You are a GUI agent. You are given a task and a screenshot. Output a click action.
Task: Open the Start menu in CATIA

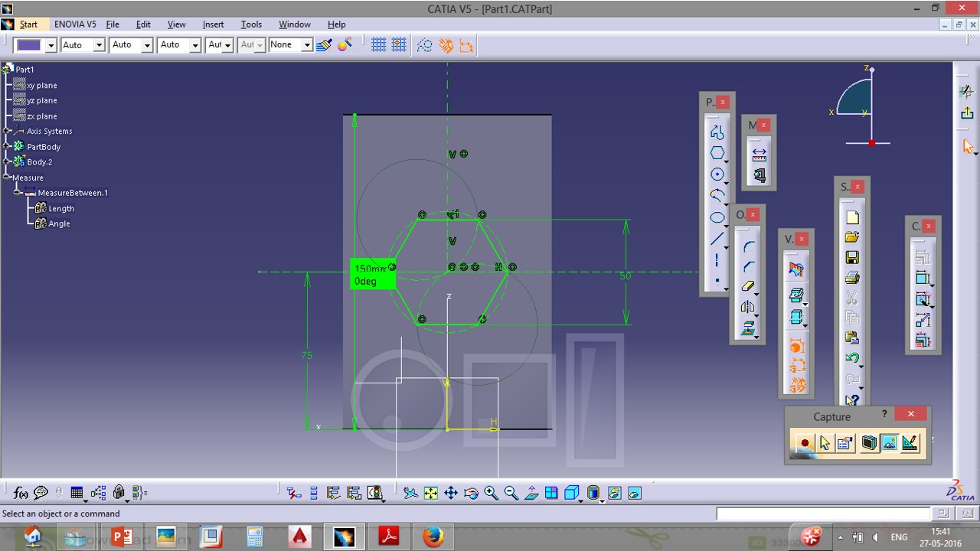28,24
